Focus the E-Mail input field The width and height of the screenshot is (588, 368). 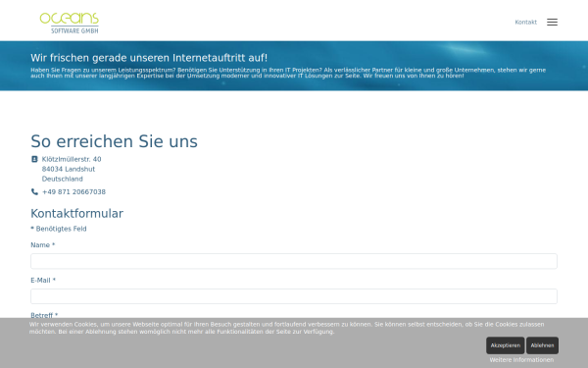[x=294, y=296]
